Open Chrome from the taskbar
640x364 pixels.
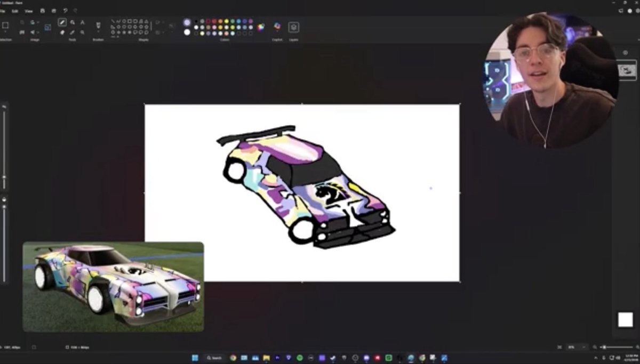pos(233,358)
